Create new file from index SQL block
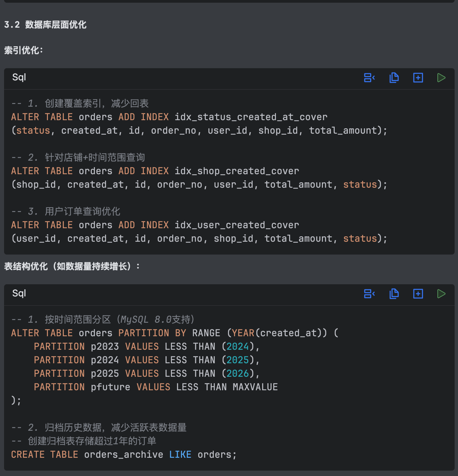Image resolution: width=458 pixels, height=476 pixels. point(418,78)
